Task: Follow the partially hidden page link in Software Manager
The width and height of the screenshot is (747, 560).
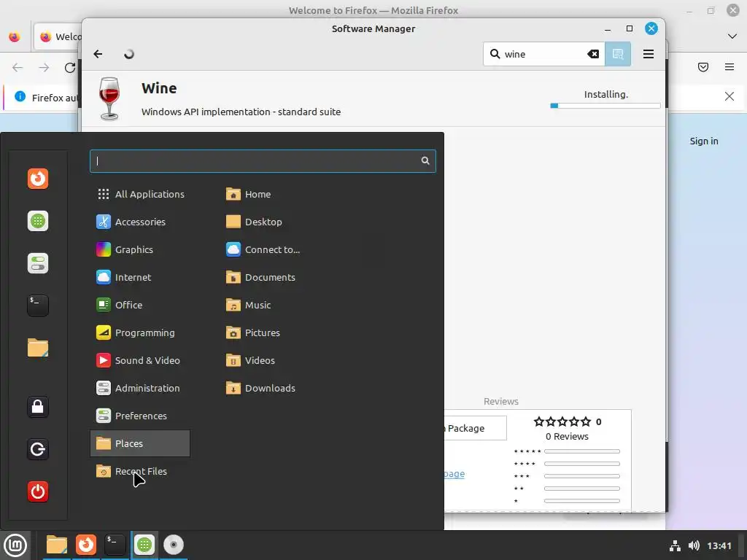Action: [x=454, y=474]
